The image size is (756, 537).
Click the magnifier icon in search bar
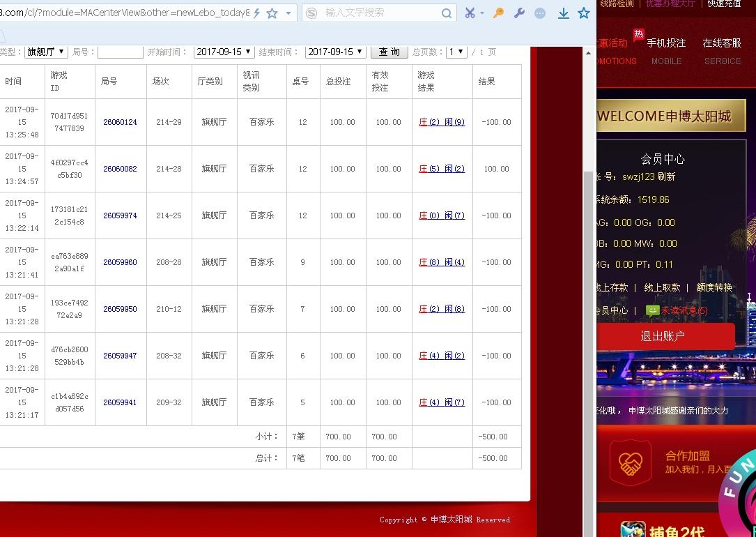coord(446,13)
